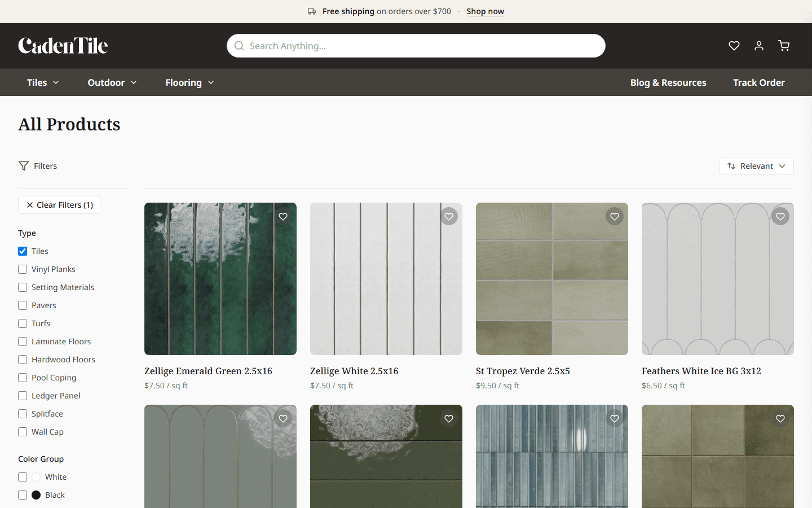812x508 pixels.
Task: Expand the Tiles navigation menu
Action: pyautogui.click(x=43, y=82)
